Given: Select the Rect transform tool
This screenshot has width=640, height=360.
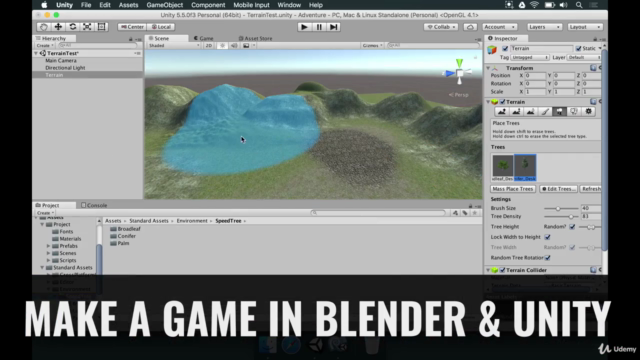Looking at the screenshot, I should pos(101,27).
